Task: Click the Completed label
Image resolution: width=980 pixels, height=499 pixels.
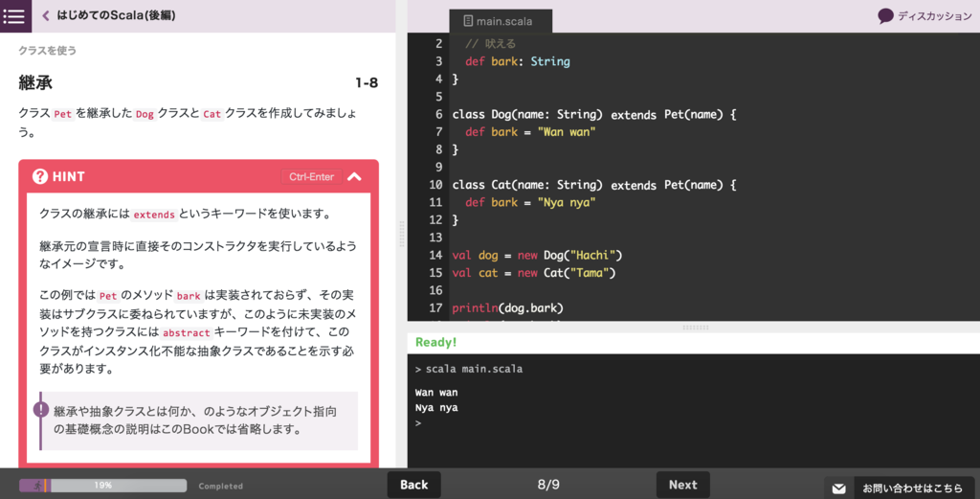Action: 221,486
